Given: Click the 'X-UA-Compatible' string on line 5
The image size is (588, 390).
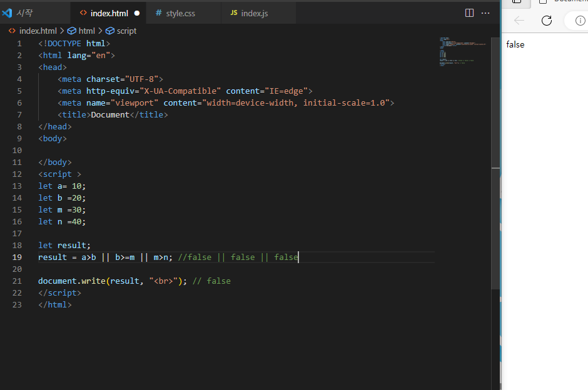Looking at the screenshot, I should [x=180, y=91].
